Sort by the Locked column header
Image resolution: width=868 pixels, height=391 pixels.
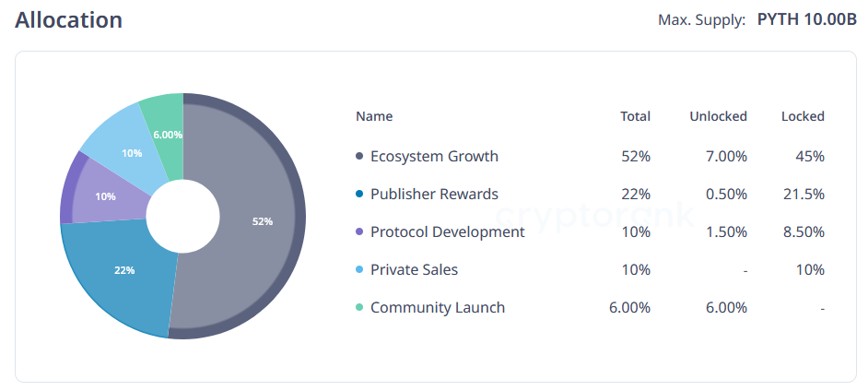click(803, 116)
